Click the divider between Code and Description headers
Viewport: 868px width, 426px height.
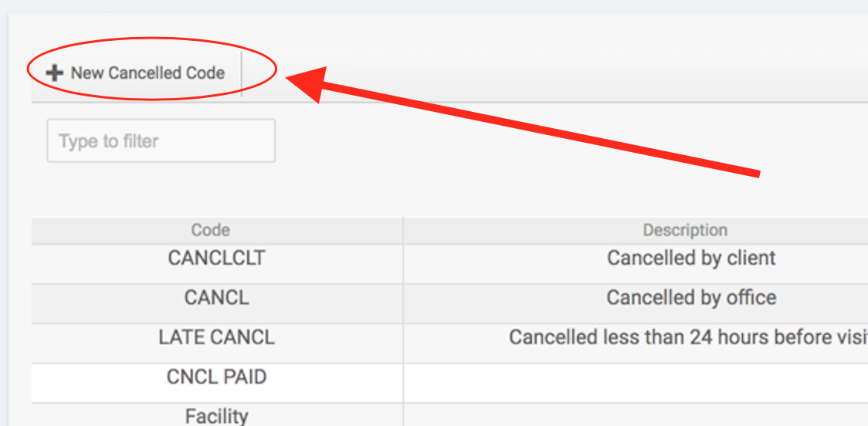point(403,230)
